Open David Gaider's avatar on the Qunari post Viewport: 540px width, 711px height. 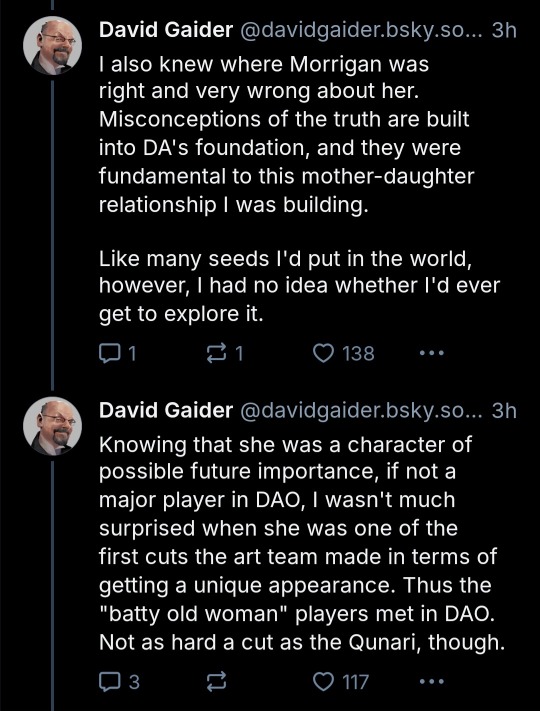coord(52,426)
